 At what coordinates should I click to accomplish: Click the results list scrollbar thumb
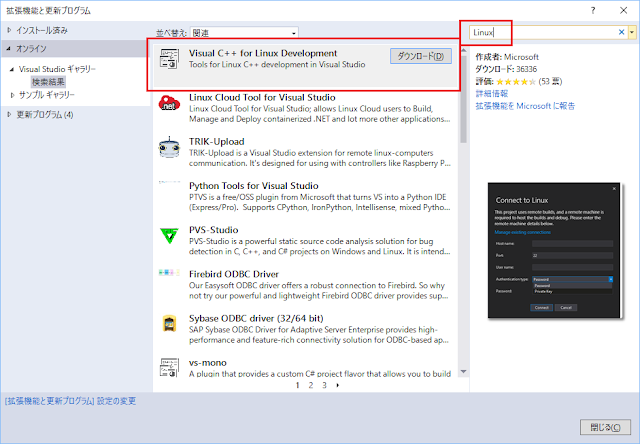pyautogui.click(x=463, y=99)
